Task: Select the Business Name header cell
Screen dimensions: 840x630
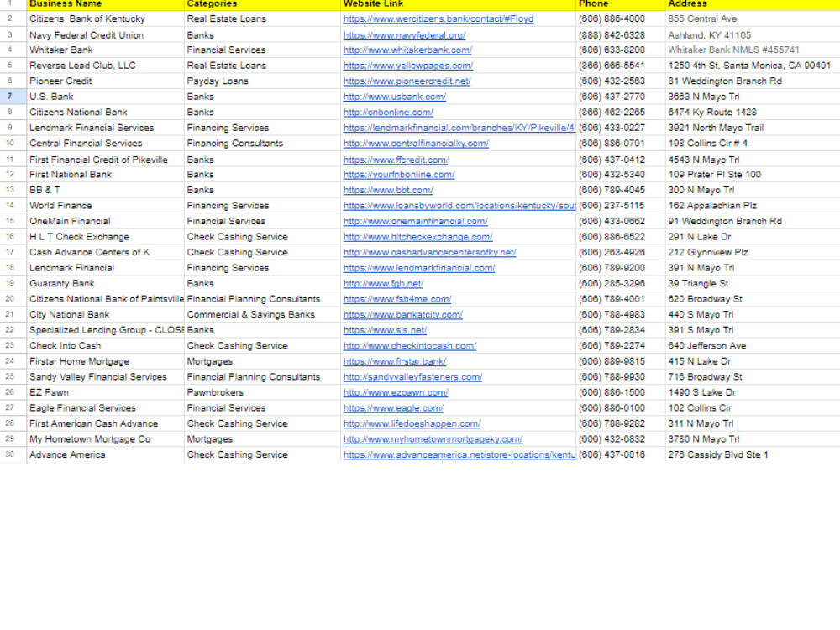Action: pos(106,4)
